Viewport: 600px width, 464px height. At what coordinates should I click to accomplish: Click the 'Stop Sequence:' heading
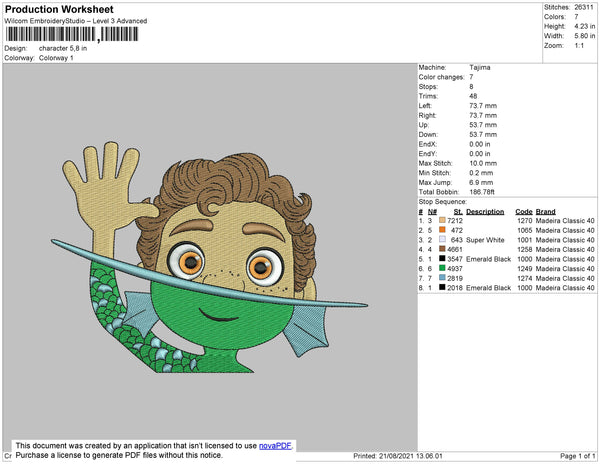click(443, 202)
